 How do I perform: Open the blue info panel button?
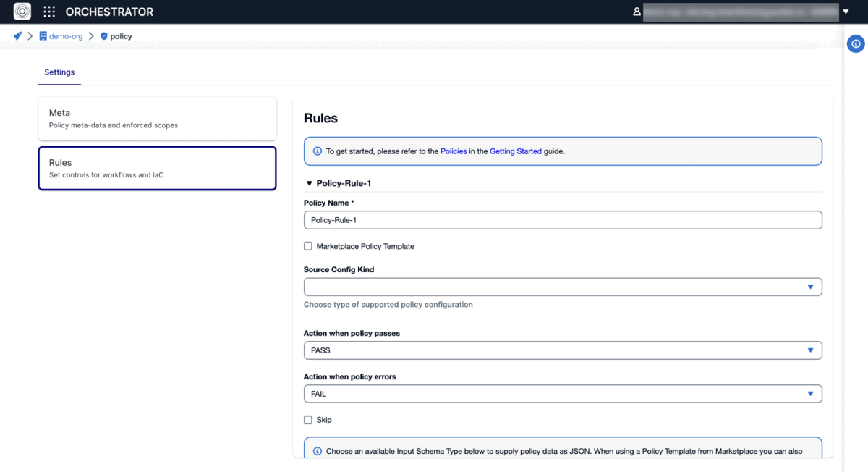[x=856, y=44]
